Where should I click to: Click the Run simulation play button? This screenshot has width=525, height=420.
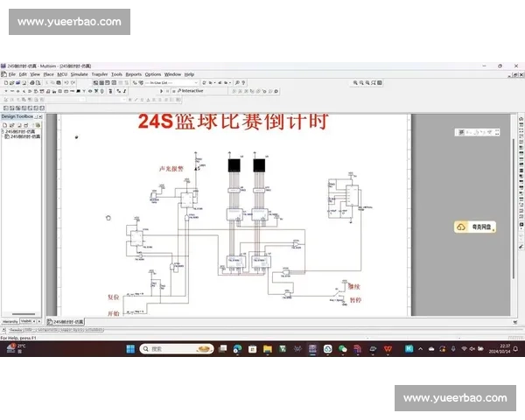point(161,91)
